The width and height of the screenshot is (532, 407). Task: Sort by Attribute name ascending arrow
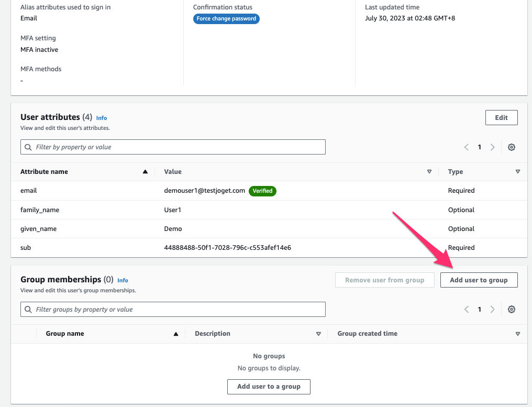click(145, 172)
